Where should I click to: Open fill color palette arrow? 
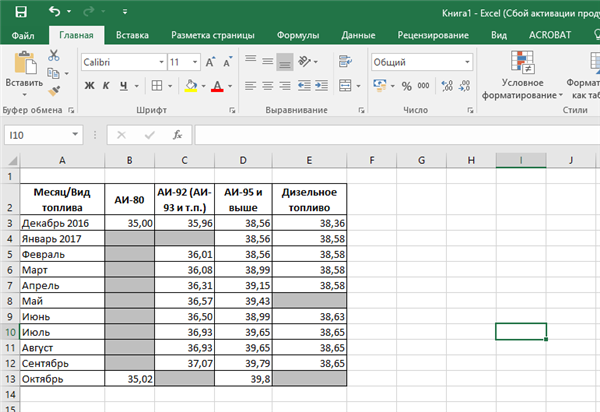[203, 86]
